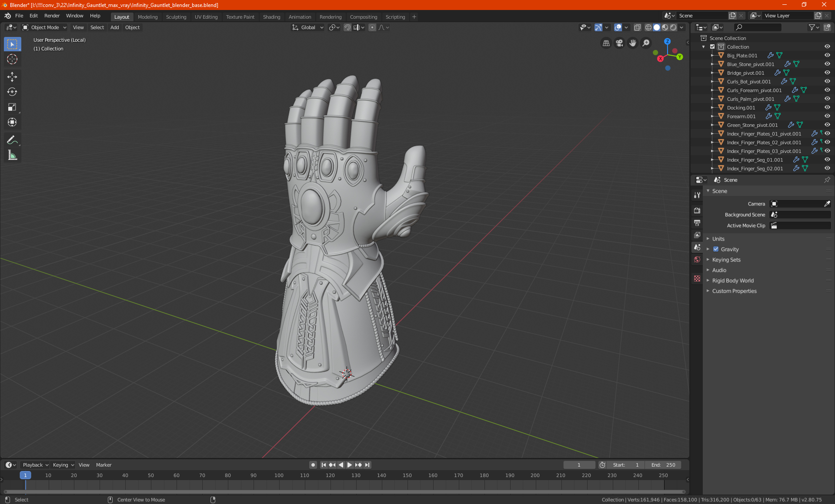Open the Playback dropdown in timeline

35,465
